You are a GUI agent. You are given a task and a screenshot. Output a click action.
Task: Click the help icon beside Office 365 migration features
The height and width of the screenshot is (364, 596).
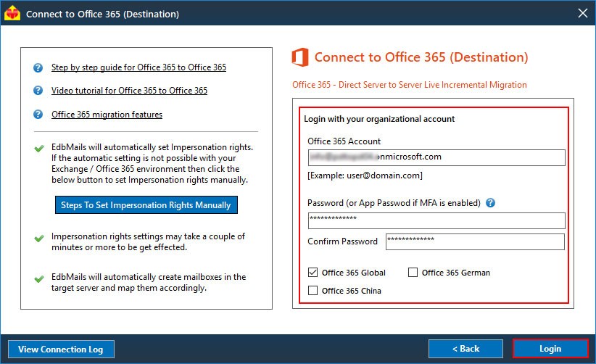(x=38, y=115)
